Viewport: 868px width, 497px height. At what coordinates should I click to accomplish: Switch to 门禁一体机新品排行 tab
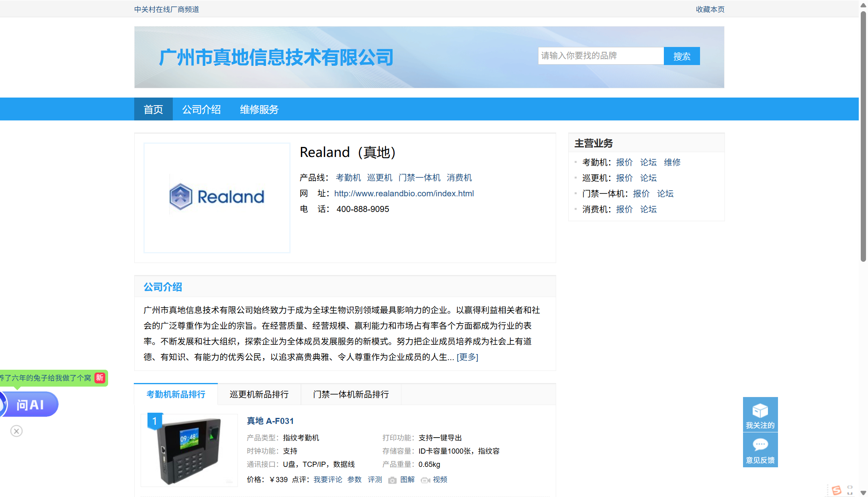click(351, 394)
